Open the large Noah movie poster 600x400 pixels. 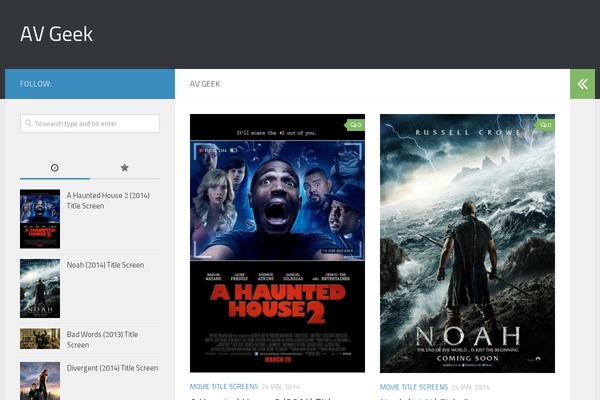pyautogui.click(x=467, y=243)
